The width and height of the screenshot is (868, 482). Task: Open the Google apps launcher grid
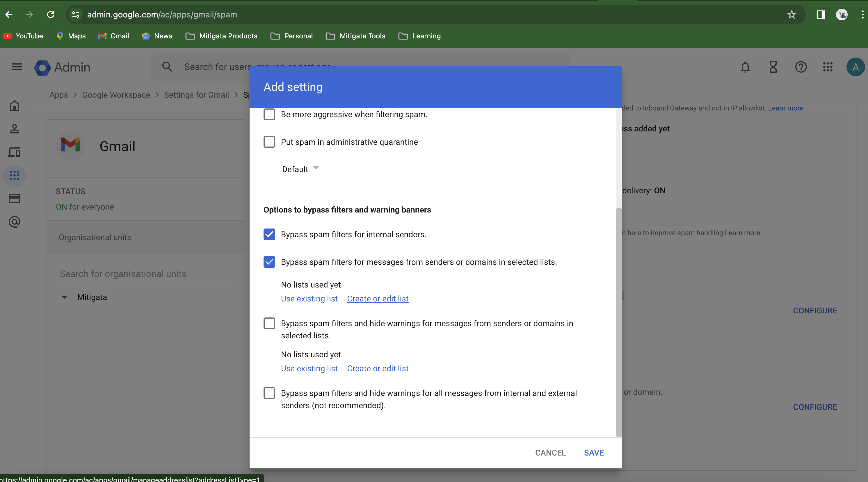828,67
